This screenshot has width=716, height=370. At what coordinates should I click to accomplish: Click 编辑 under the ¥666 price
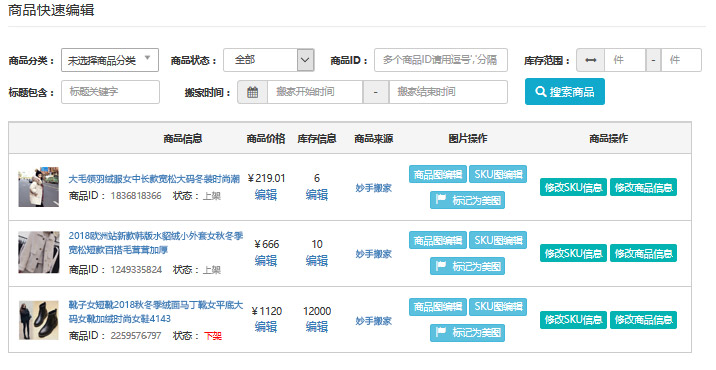pos(266,261)
